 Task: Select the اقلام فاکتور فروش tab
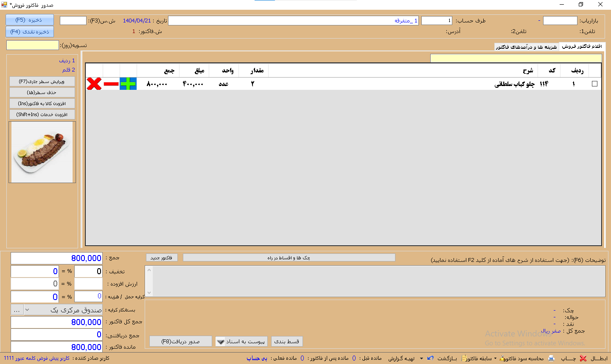(582, 46)
